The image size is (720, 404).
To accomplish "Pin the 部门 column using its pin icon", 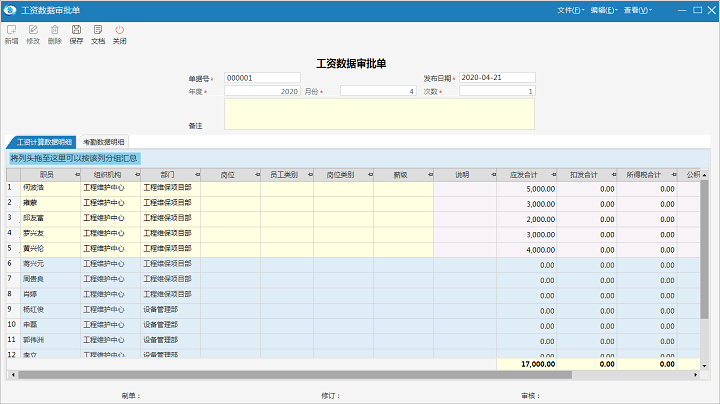I will 197,175.
